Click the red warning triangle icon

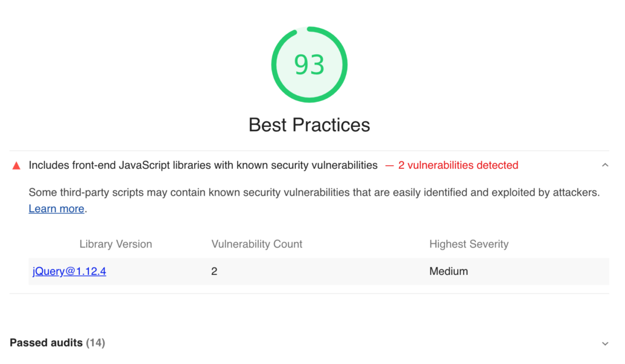click(x=16, y=166)
